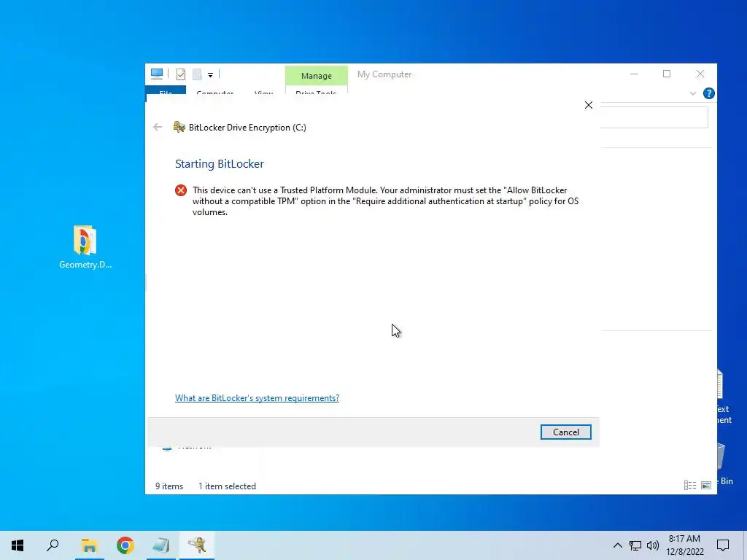Open the notification center icon
747x560 pixels.
[x=723, y=545]
